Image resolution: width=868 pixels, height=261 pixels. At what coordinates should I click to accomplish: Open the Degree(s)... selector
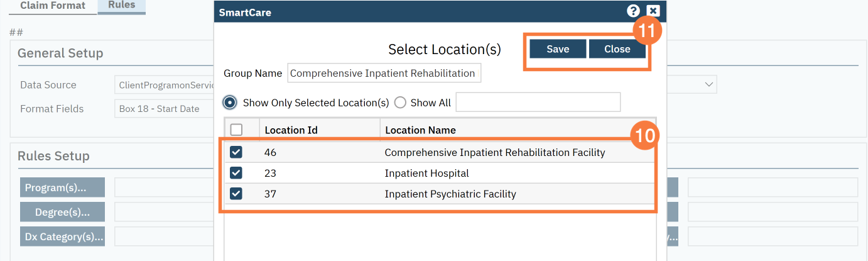(x=63, y=212)
